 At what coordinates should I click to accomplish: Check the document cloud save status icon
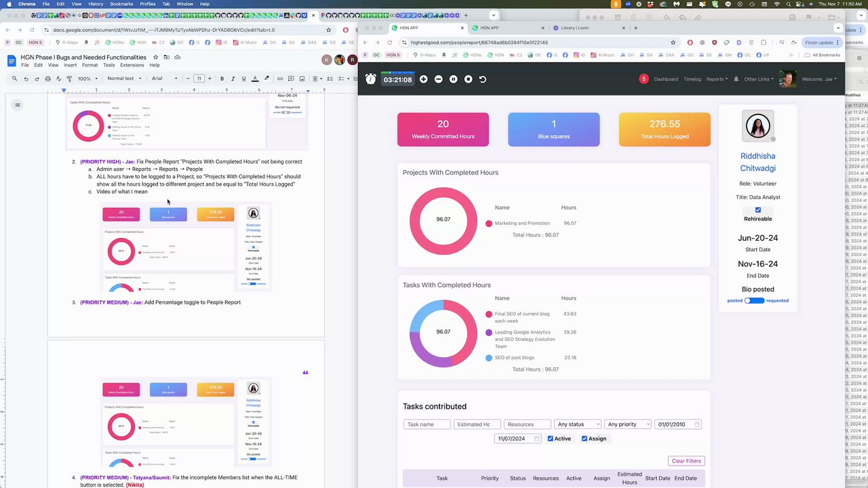click(177, 58)
